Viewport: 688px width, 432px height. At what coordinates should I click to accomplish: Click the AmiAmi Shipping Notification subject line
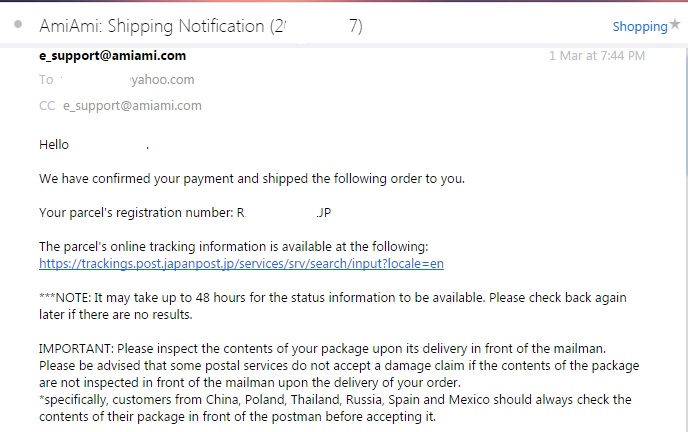200,26
